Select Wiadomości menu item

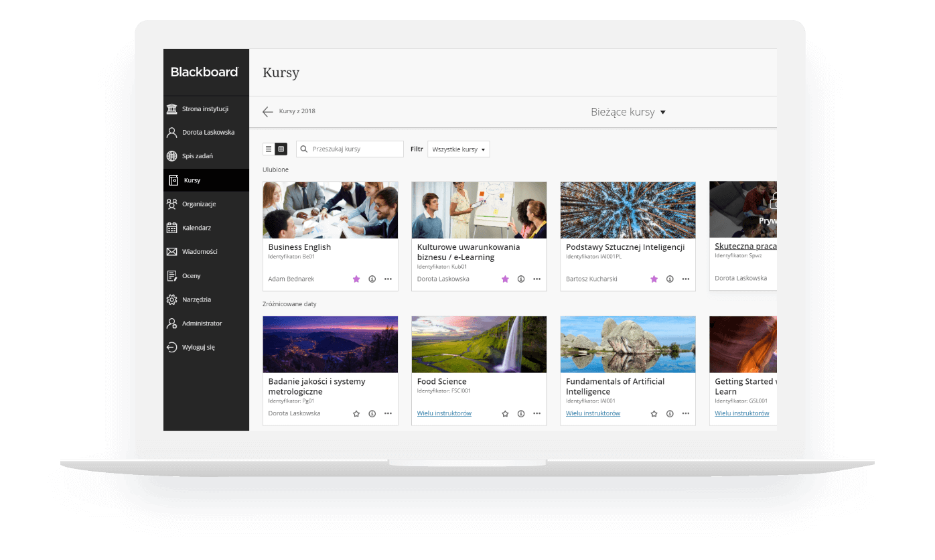tap(206, 252)
